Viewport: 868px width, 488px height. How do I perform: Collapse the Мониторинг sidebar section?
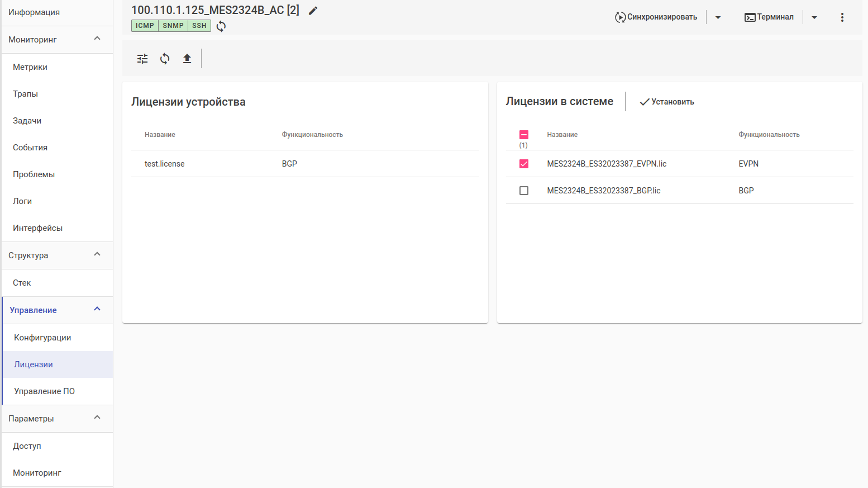pos(97,39)
